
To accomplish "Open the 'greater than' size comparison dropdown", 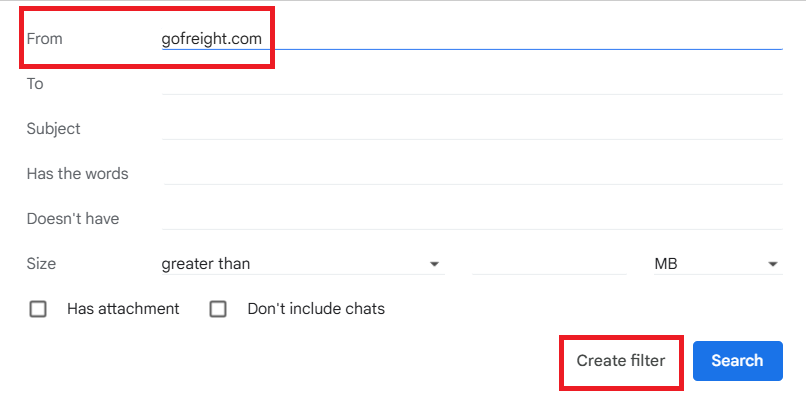I will [300, 264].
